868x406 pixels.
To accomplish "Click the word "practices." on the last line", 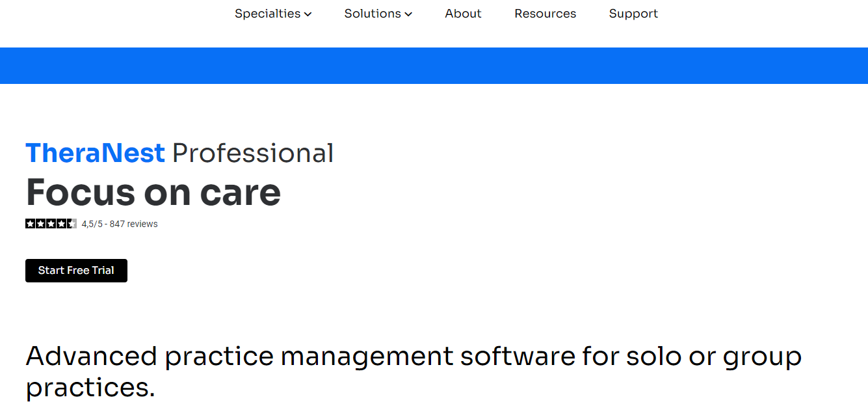I will click(90, 388).
